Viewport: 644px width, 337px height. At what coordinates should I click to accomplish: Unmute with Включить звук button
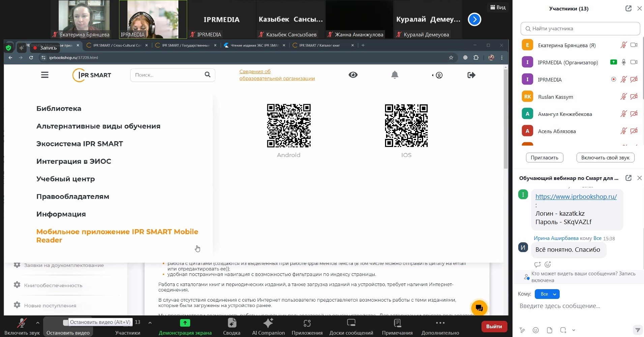click(x=22, y=327)
